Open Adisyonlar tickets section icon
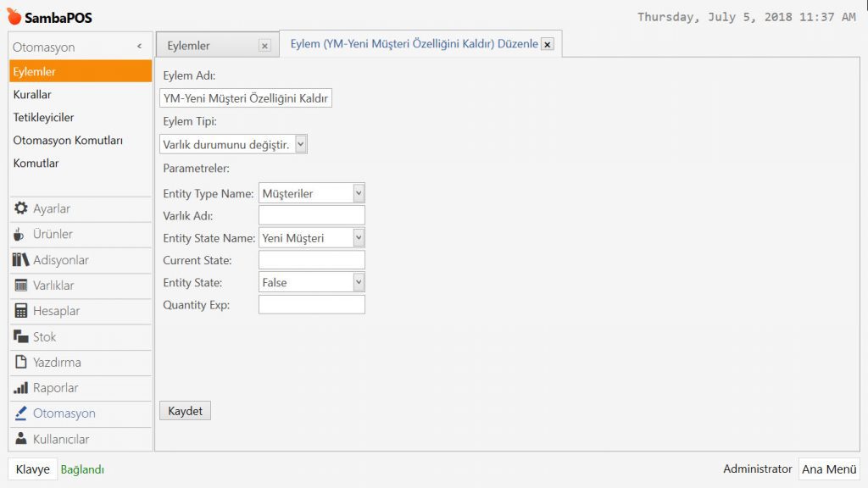This screenshot has height=488, width=868. (x=21, y=260)
